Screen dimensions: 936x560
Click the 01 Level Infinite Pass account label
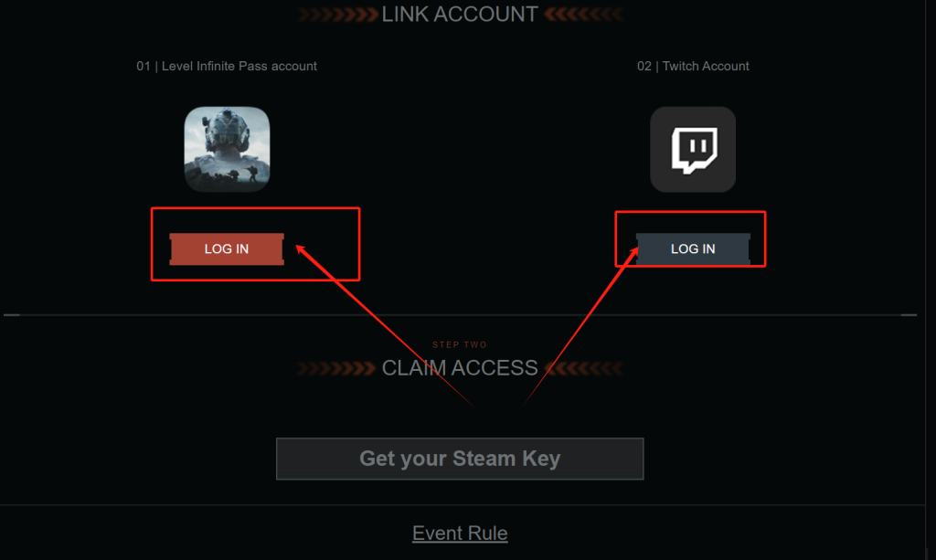(x=227, y=66)
